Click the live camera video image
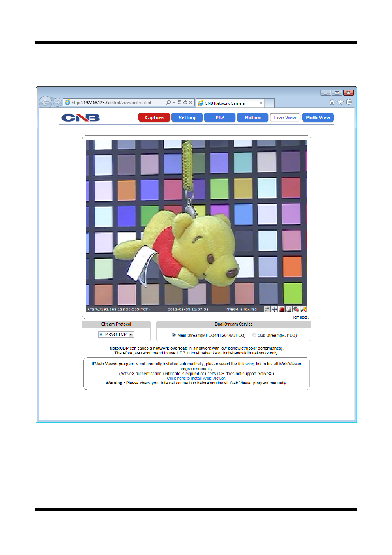 pyautogui.click(x=196, y=222)
